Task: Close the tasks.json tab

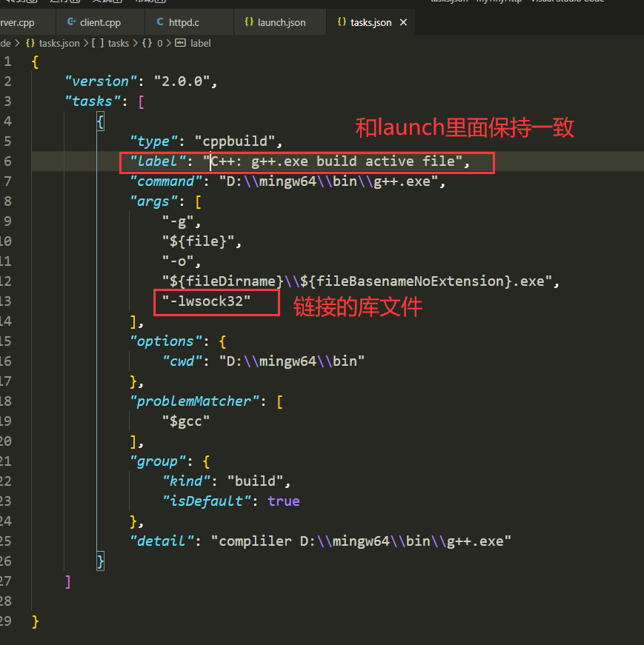Action: click(x=404, y=22)
